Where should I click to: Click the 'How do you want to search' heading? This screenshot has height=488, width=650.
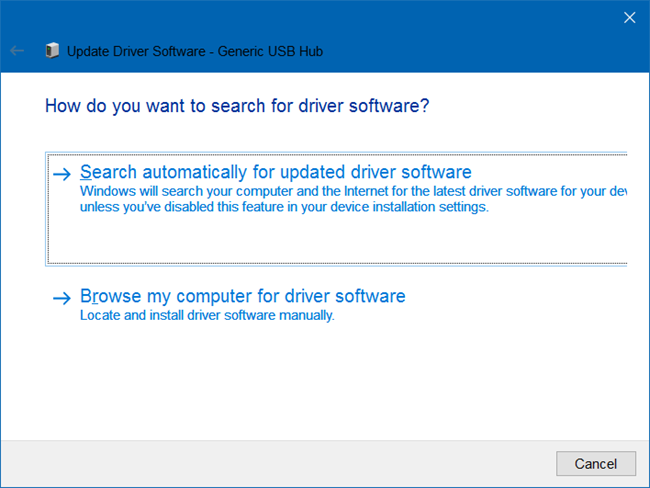pos(237,106)
